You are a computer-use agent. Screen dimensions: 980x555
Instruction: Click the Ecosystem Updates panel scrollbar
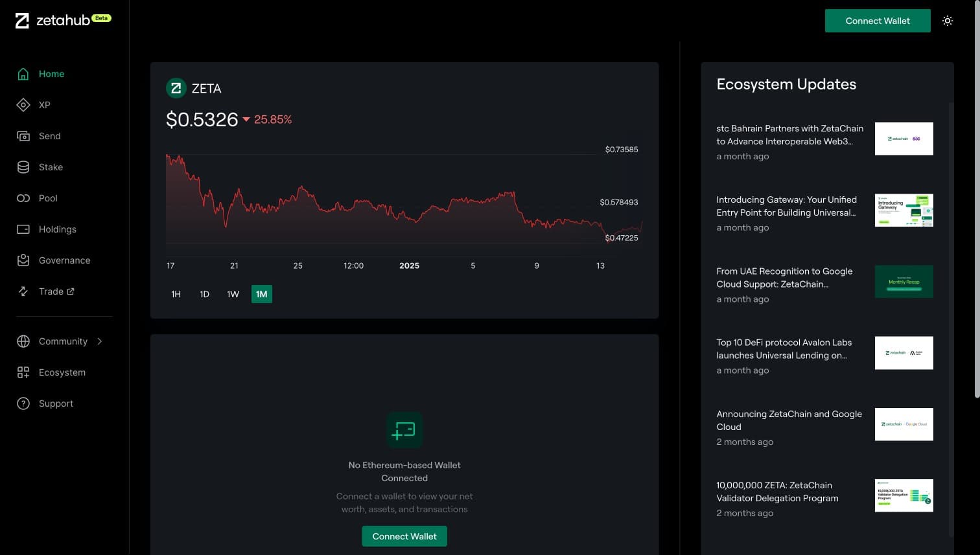[951, 319]
